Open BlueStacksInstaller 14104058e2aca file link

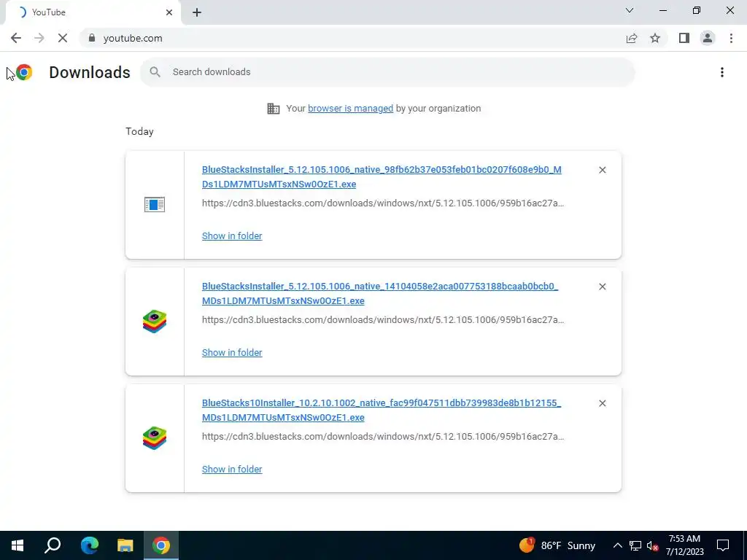click(379, 293)
